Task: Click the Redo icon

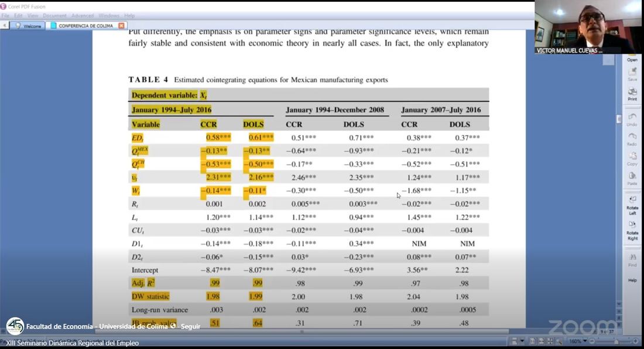Action: pos(632,138)
